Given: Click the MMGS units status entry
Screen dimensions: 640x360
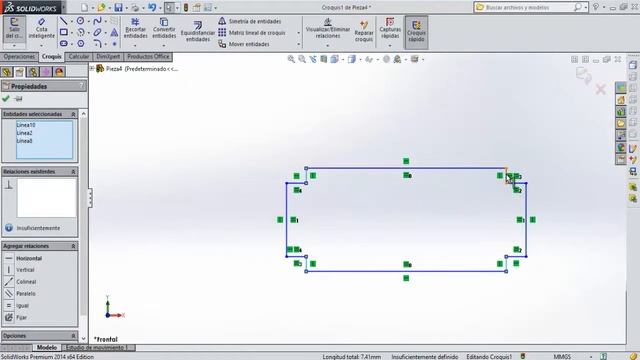Looking at the screenshot, I should [x=562, y=357].
